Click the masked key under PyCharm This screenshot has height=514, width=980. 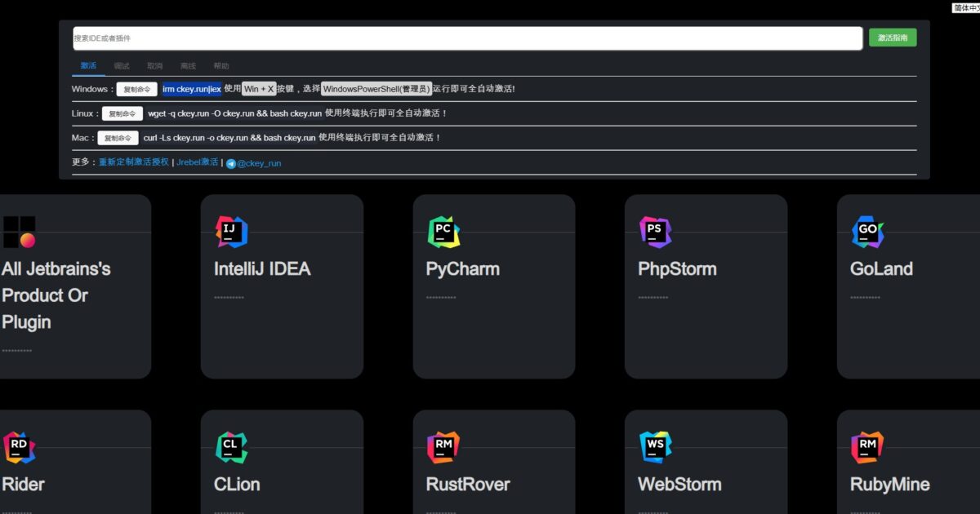pyautogui.click(x=441, y=298)
